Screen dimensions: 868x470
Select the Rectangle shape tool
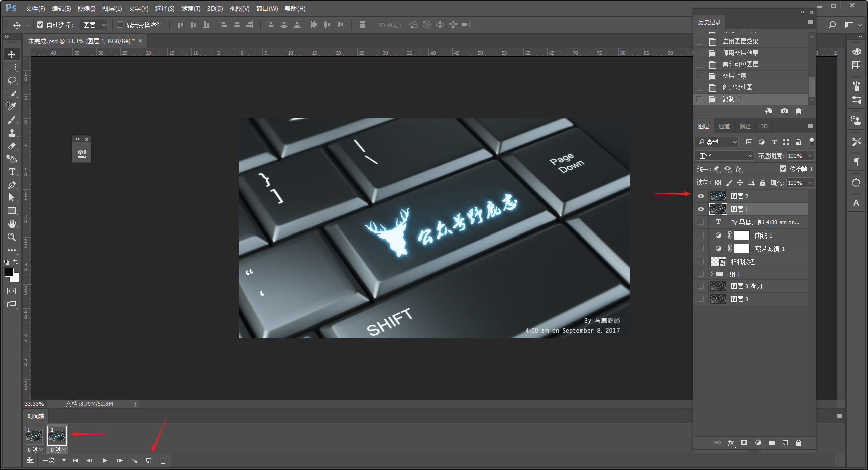11,211
